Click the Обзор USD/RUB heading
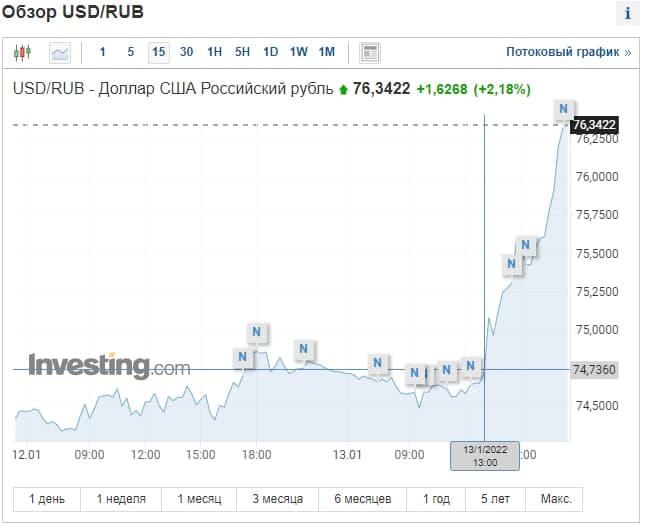648x530 pixels. pos(73,14)
